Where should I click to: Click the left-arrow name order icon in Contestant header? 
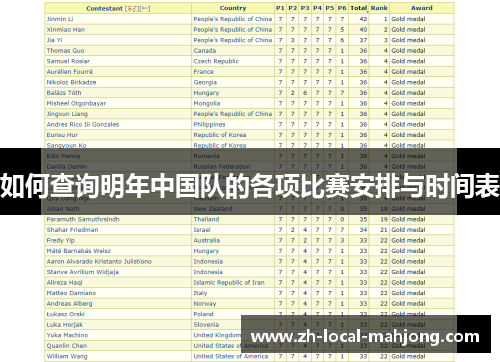pos(145,9)
